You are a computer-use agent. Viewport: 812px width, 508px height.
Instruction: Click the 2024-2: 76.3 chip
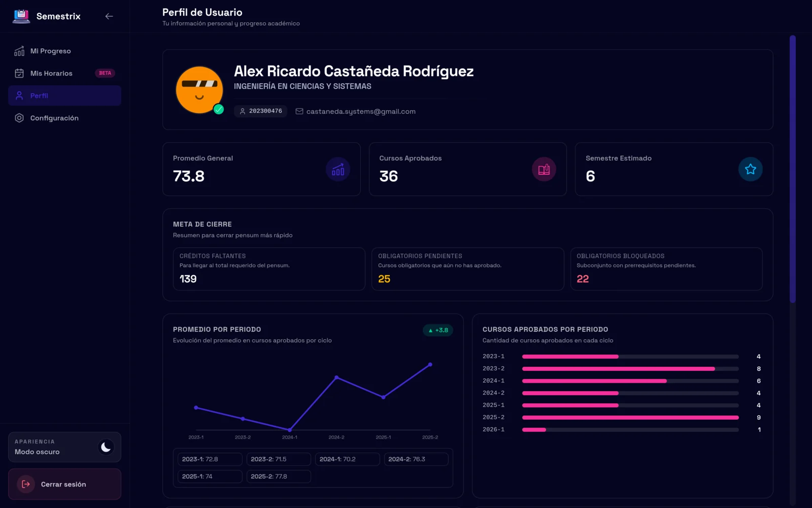(x=416, y=459)
